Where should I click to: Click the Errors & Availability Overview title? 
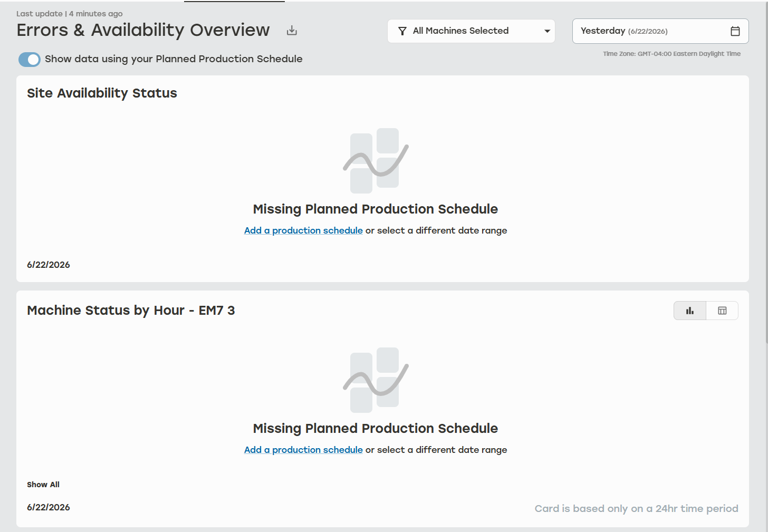tap(143, 30)
